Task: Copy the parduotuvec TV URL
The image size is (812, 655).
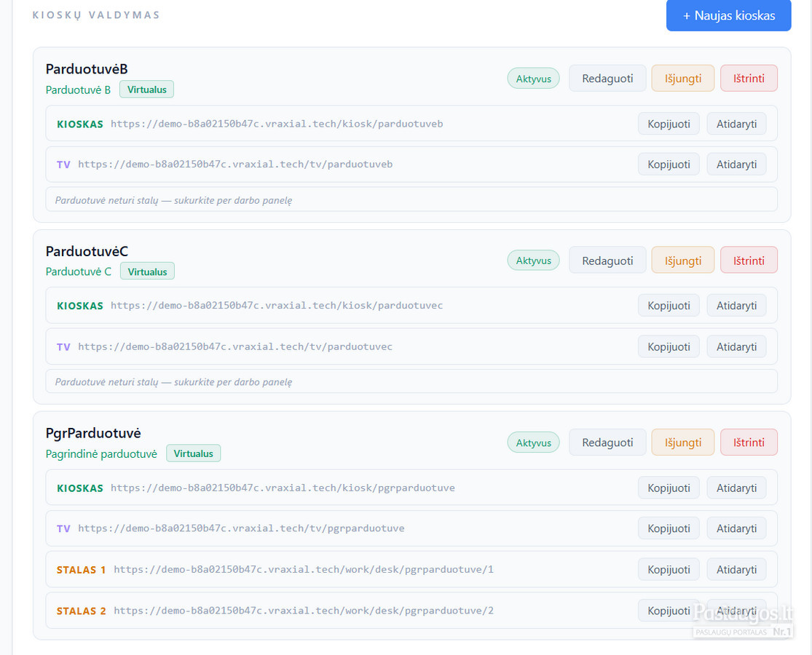Action: 669,346
